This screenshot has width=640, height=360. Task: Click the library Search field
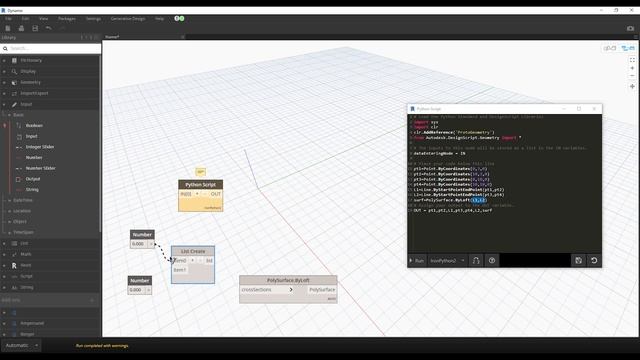tap(51, 48)
